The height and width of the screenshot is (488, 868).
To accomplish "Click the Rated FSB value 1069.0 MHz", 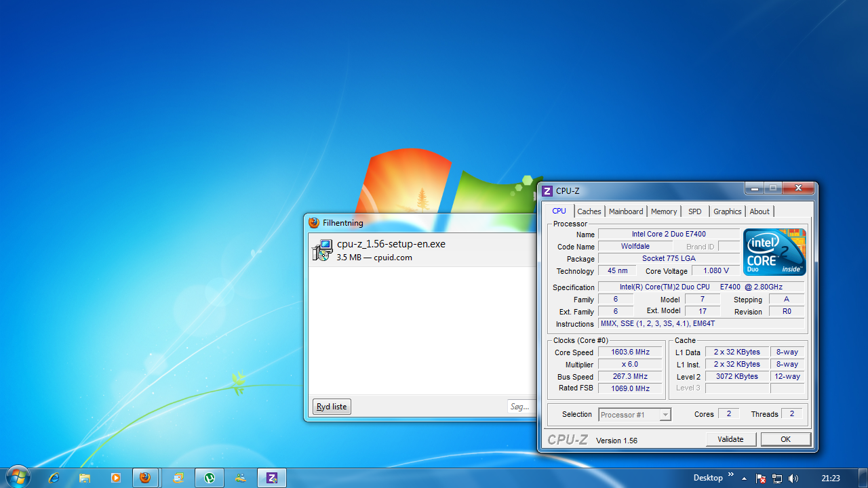I will (x=630, y=389).
